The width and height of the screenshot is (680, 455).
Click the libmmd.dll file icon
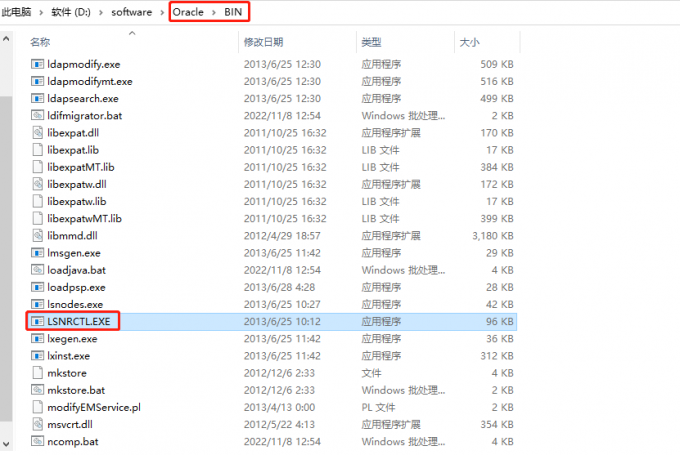tap(37, 236)
